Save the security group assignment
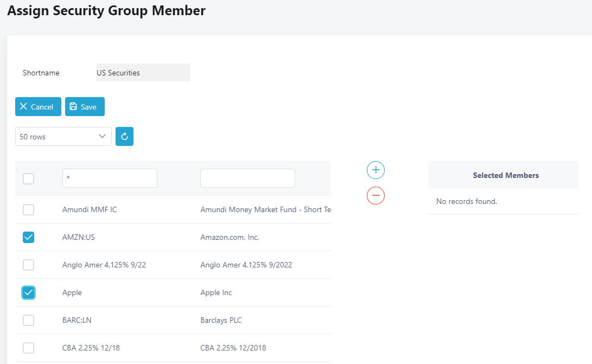Screen dimensions: 592x364 click(85, 107)
